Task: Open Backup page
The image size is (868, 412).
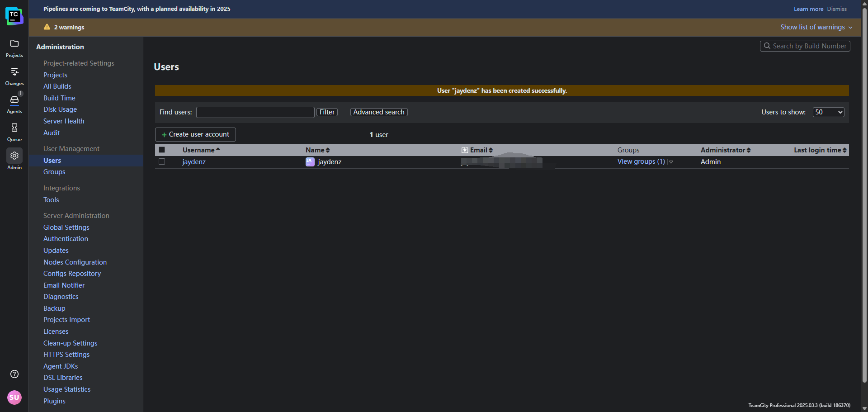Action: [x=54, y=308]
